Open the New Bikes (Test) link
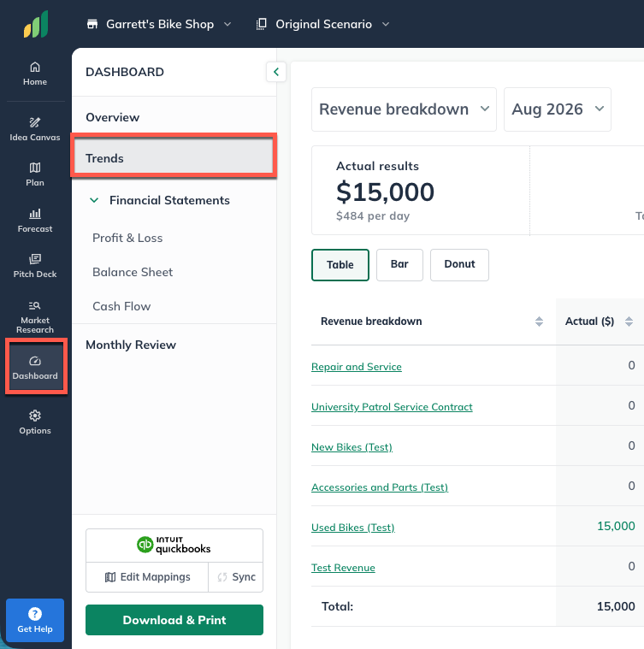The image size is (644, 649). [x=352, y=447]
